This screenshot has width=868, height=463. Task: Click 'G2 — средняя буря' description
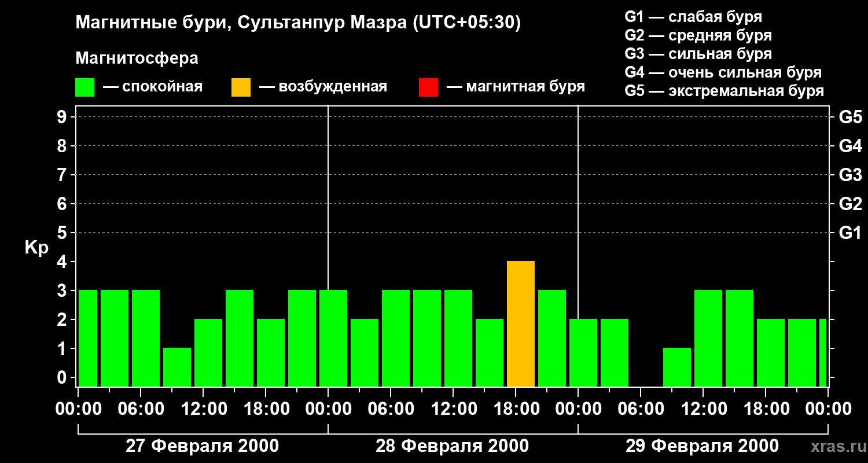click(x=698, y=35)
